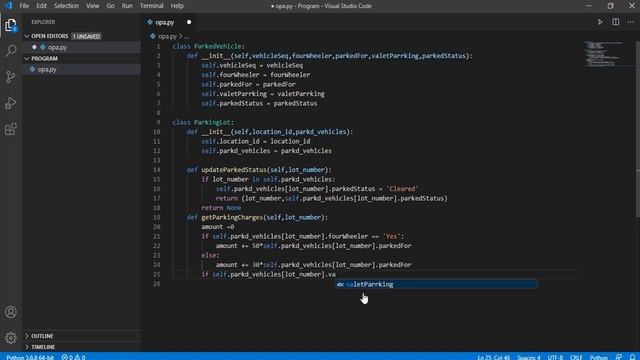640x360 pixels.
Task: Open the Selection menu
Action: [66, 6]
